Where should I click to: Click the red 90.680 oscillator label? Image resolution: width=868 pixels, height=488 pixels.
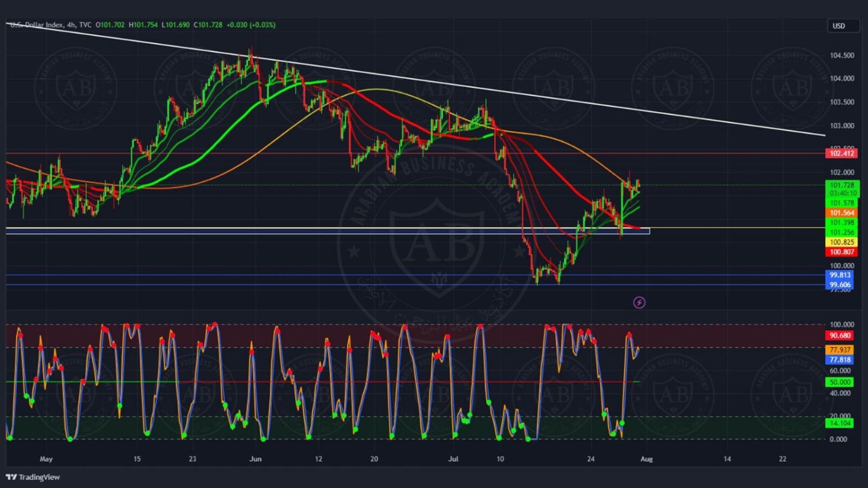tap(840, 335)
